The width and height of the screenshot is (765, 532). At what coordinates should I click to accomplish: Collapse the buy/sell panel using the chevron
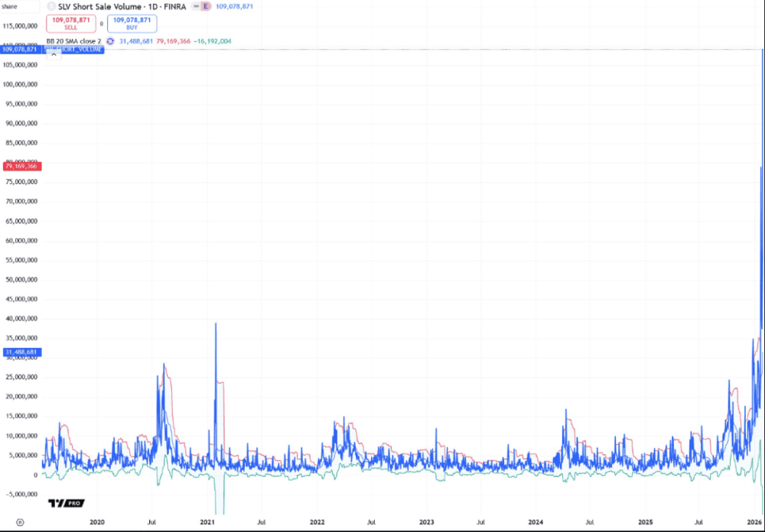point(54,54)
